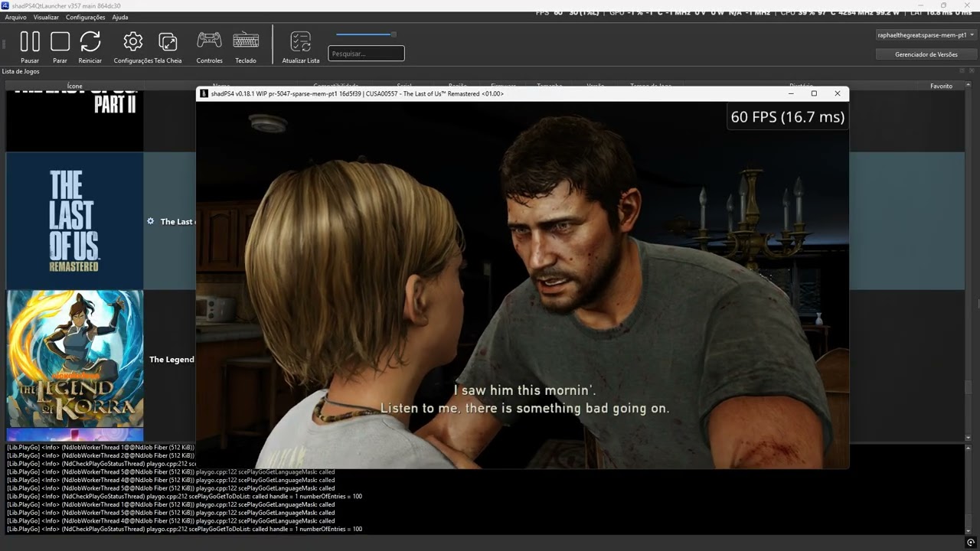
Task: Open the Arquivo menu
Action: pyautogui.click(x=15, y=17)
